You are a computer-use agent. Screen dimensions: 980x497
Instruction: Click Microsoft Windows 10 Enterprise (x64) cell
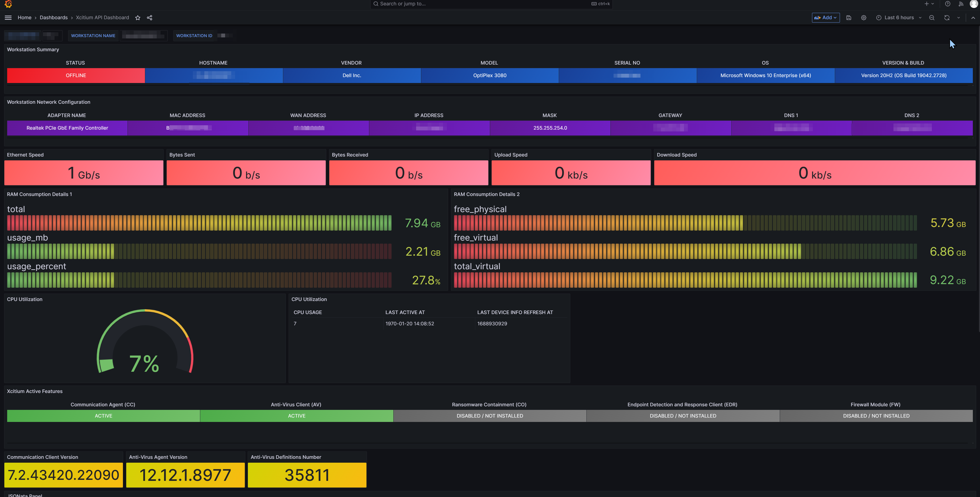(765, 75)
